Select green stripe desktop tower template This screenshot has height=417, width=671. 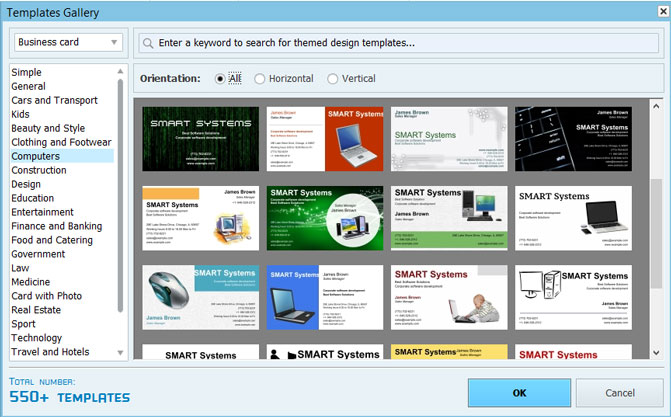[449, 218]
